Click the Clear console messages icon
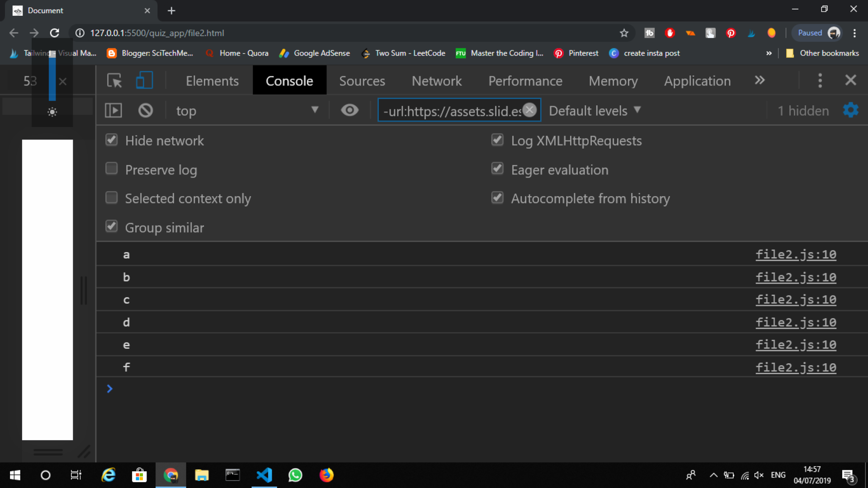 (145, 110)
